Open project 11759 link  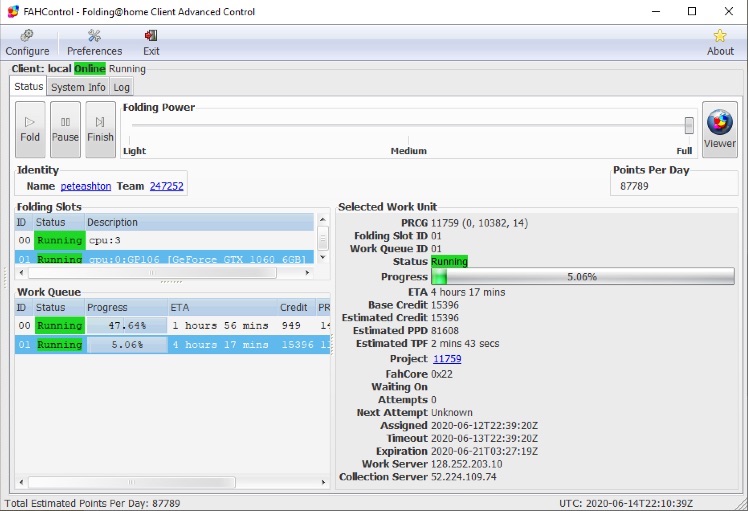447,359
